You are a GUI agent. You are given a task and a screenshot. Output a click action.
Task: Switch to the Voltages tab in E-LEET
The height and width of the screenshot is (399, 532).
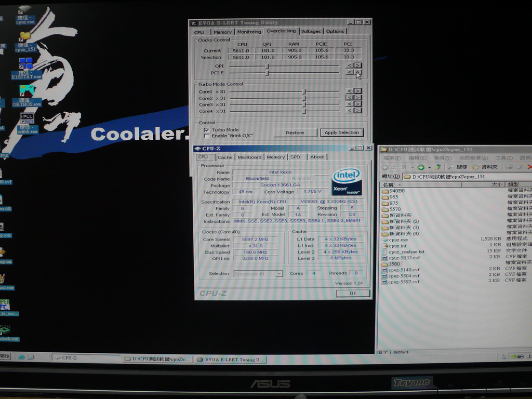point(311,32)
